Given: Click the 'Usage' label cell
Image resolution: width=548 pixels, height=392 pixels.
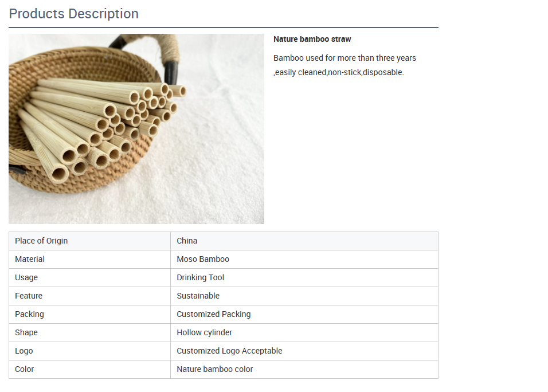Looking at the screenshot, I should [x=89, y=278].
